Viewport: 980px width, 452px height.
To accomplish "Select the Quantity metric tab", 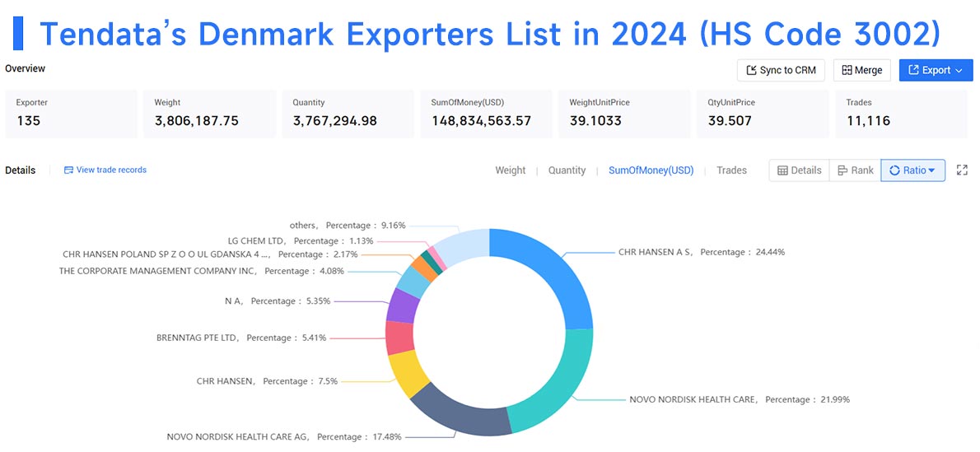I will (567, 170).
